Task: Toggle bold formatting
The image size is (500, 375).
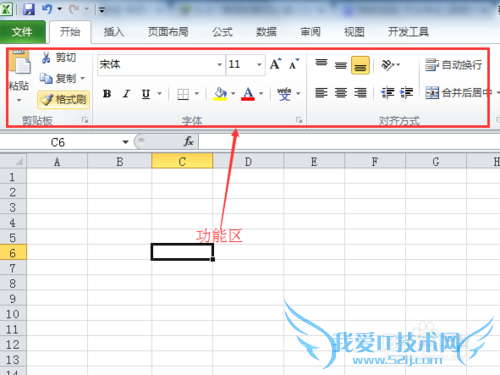Action: pos(107,94)
